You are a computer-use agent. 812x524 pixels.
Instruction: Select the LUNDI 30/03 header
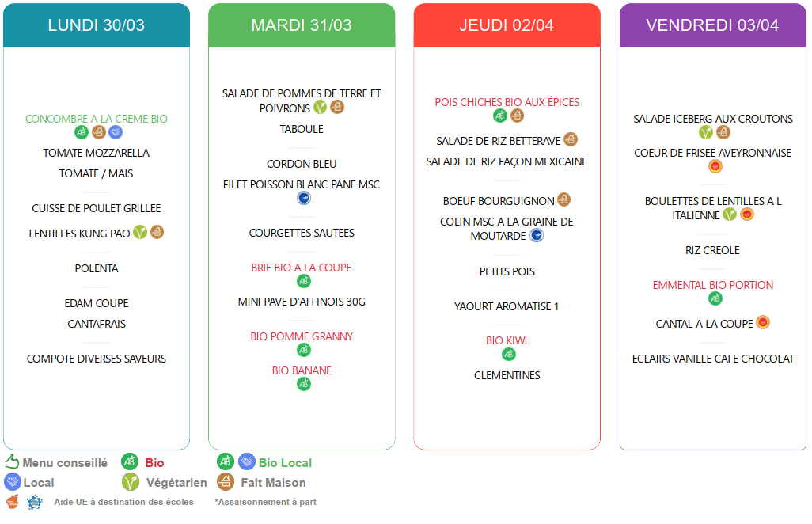tap(97, 25)
